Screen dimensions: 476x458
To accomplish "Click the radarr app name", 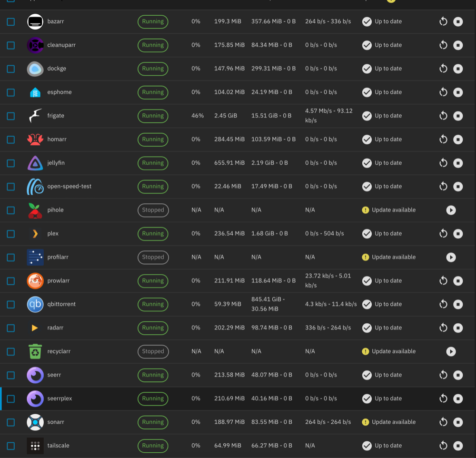I will click(x=55, y=328).
